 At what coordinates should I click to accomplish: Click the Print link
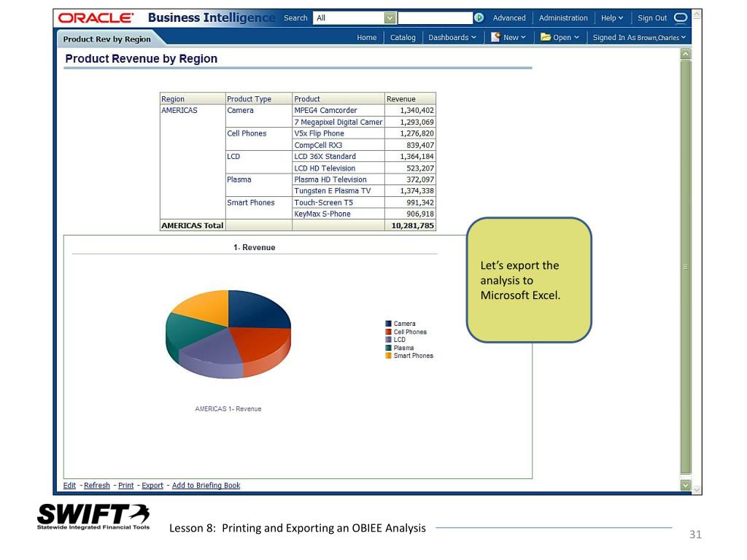pos(125,485)
